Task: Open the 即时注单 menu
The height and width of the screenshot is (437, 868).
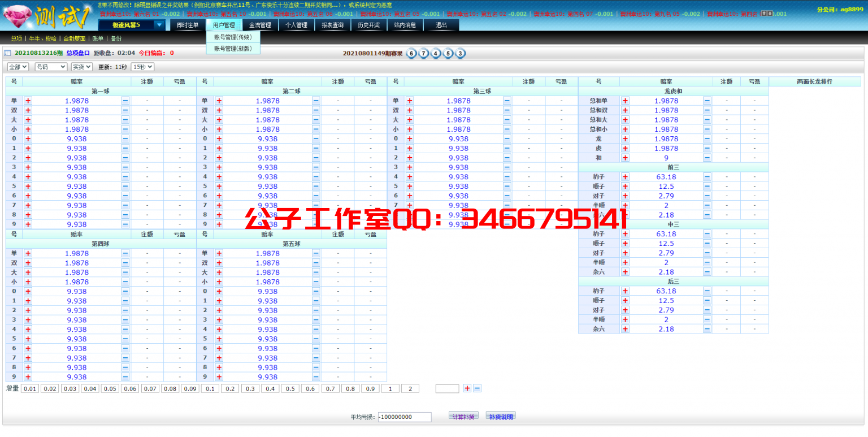Action: [x=188, y=25]
